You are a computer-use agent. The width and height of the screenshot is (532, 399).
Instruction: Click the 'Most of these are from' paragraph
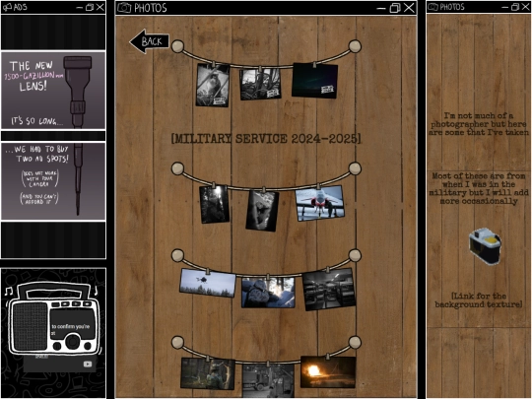coord(479,188)
